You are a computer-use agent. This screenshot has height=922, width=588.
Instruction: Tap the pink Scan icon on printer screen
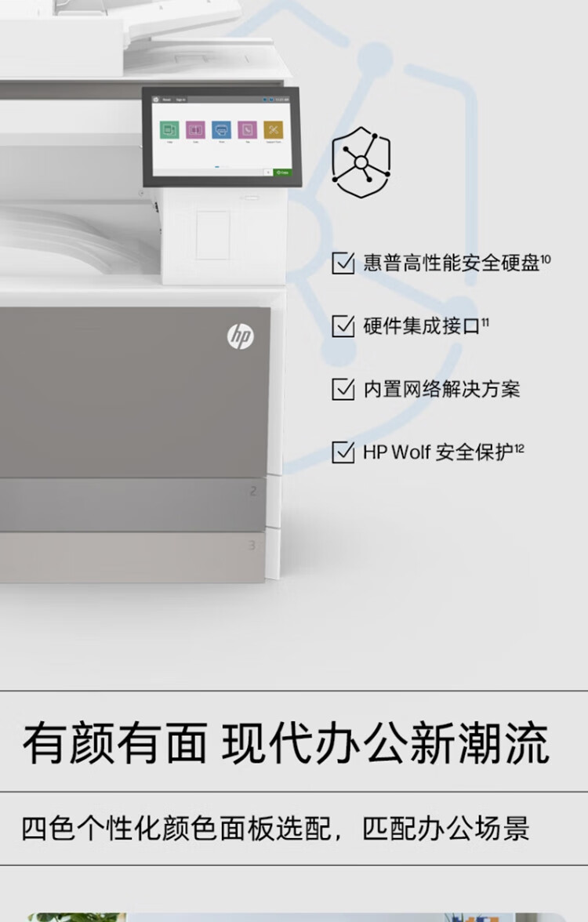click(x=196, y=130)
